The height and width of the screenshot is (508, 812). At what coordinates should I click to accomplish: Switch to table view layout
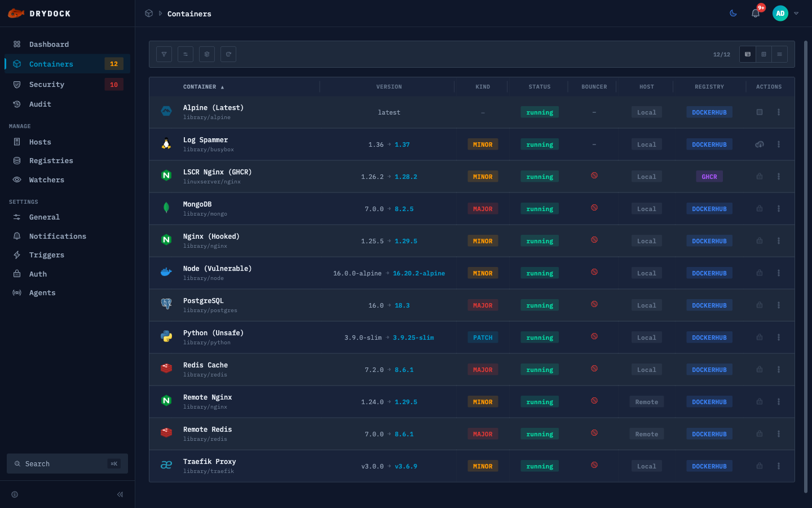[x=748, y=54]
